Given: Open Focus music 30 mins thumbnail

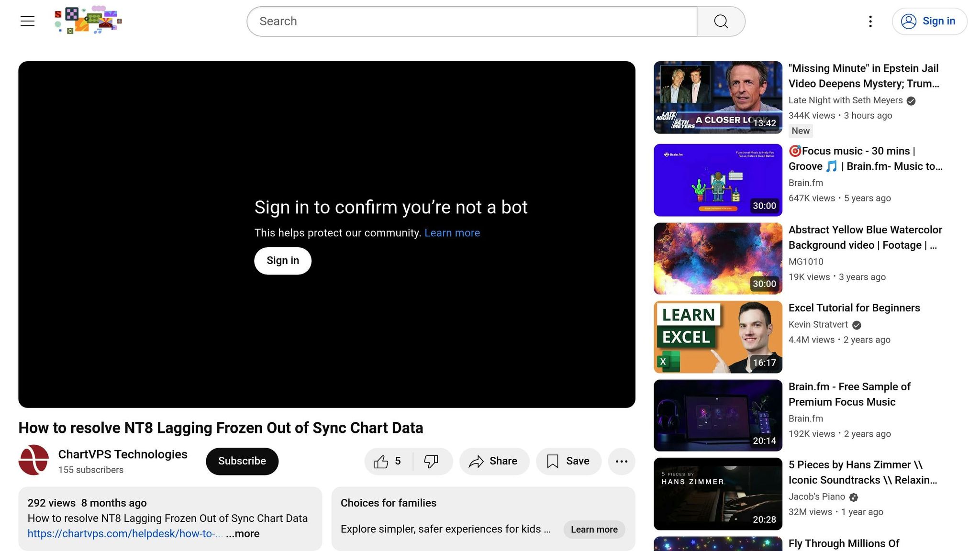Looking at the screenshot, I should coord(718,180).
